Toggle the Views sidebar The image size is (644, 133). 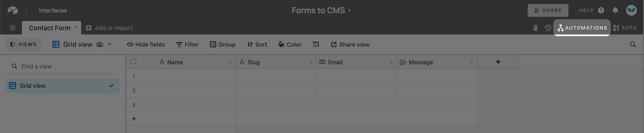(23, 44)
